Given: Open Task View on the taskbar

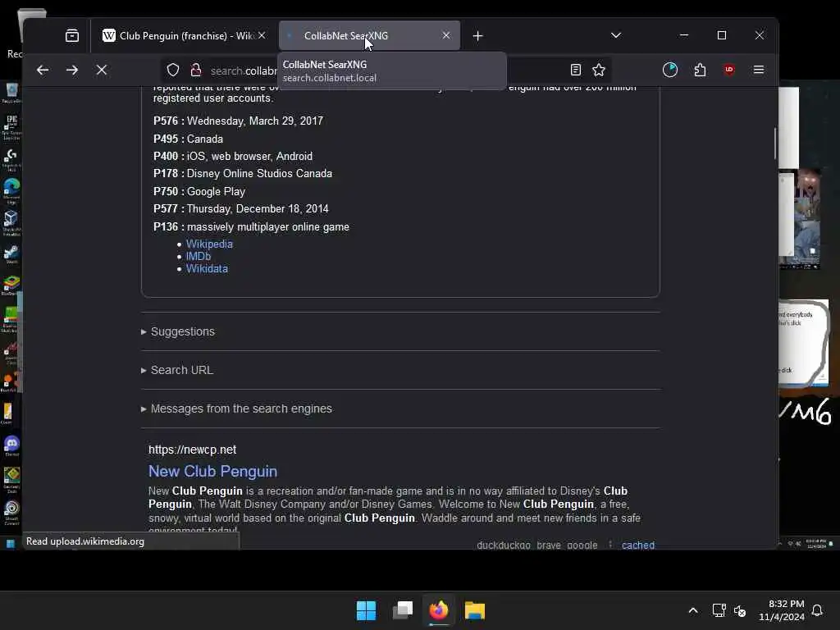Looking at the screenshot, I should coord(402,610).
